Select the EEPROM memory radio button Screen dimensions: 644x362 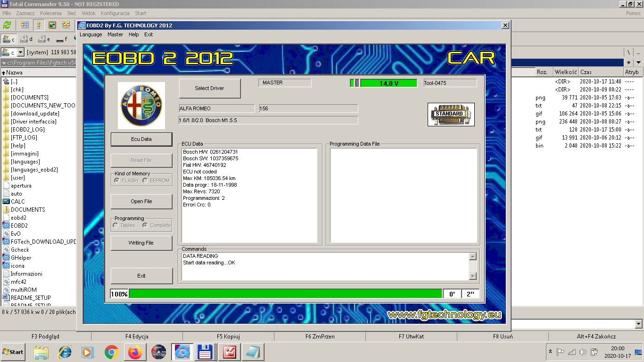(145, 181)
